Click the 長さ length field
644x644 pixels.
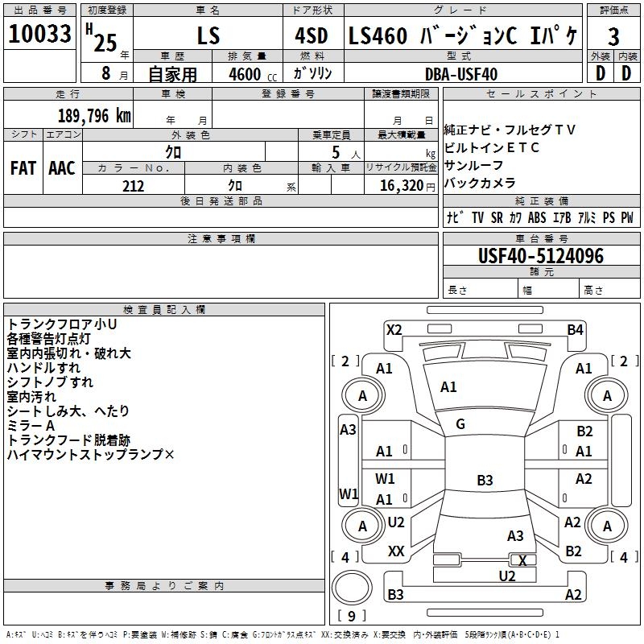click(x=480, y=288)
